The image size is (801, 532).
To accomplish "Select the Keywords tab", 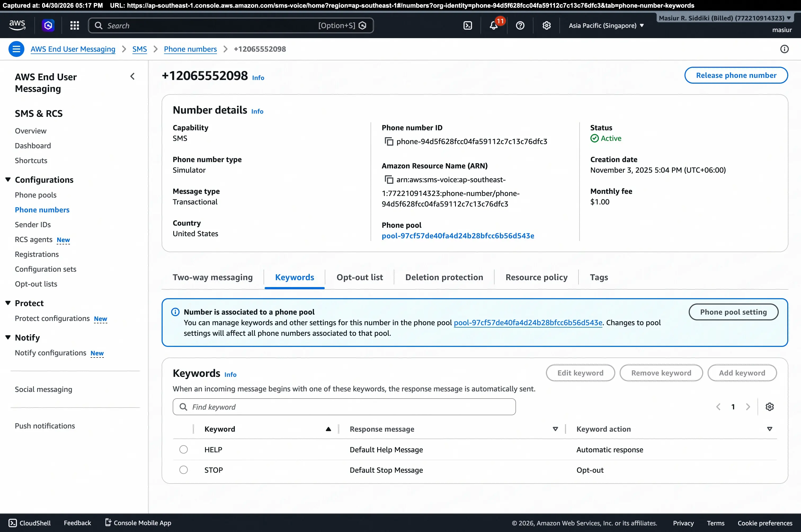I will click(295, 277).
